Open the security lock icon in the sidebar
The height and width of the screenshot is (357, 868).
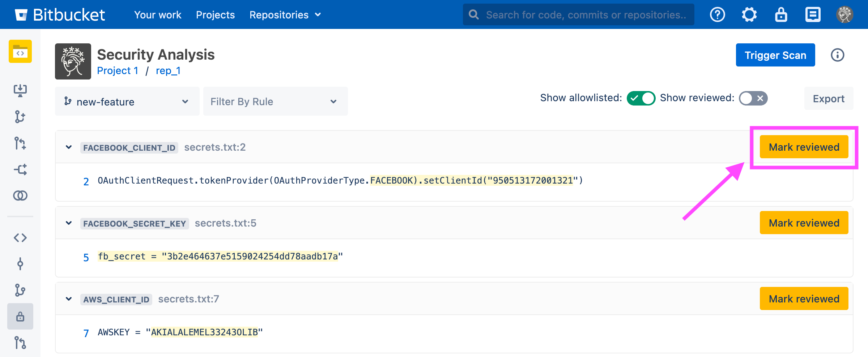coord(20,316)
